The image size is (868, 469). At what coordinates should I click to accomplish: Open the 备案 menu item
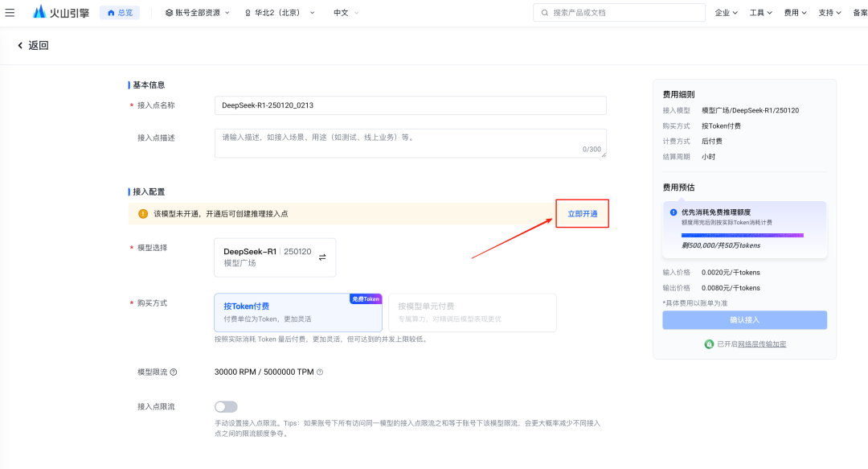pos(860,12)
